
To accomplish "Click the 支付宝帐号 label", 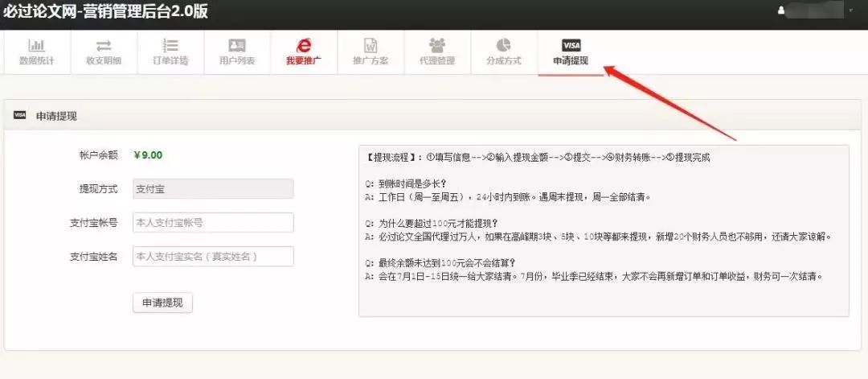I will tap(93, 223).
